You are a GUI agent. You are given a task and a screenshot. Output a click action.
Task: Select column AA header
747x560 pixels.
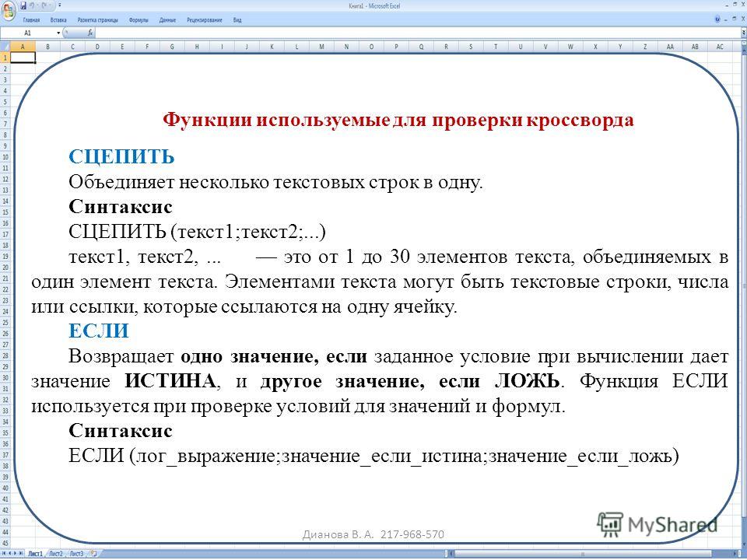pos(670,47)
